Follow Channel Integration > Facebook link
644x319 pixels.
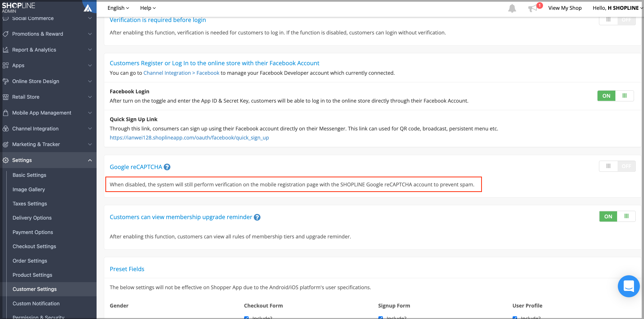click(x=181, y=73)
